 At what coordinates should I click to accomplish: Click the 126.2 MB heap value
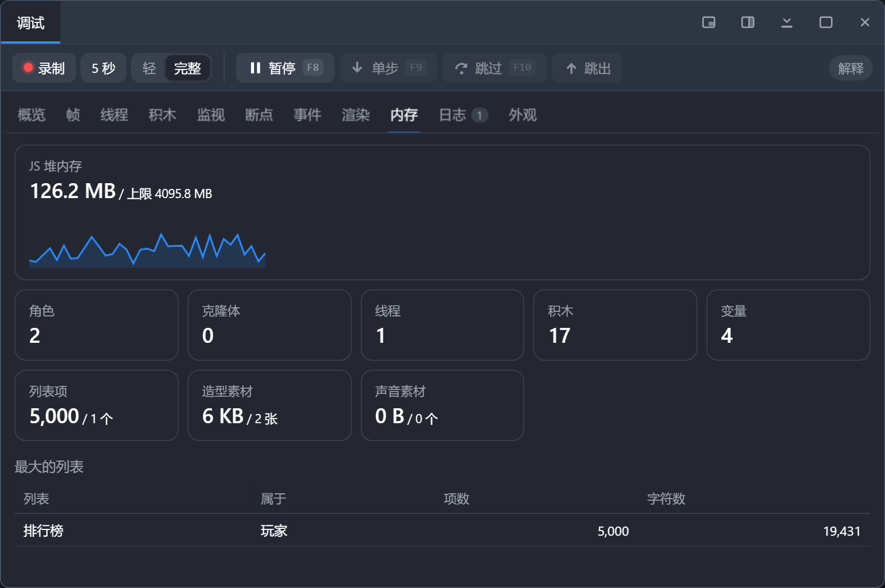pos(73,191)
